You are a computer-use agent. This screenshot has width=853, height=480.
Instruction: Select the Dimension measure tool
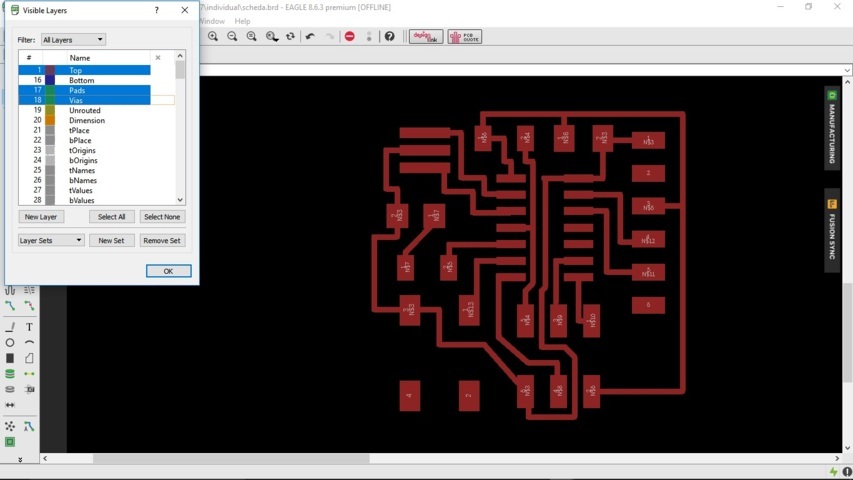(x=10, y=405)
